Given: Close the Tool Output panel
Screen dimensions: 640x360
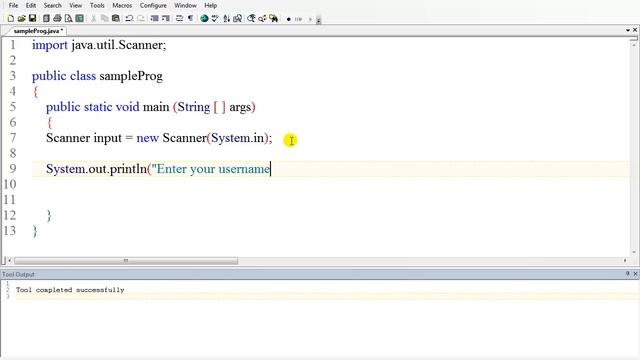Looking at the screenshot, I should (x=635, y=274).
